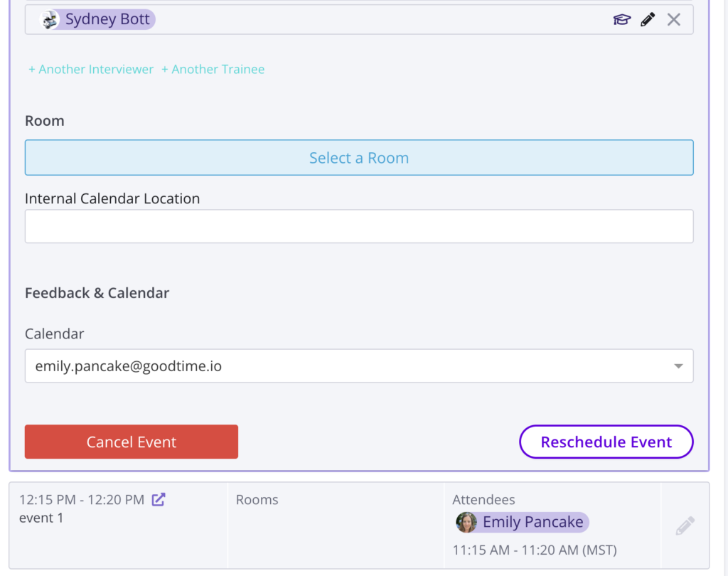This screenshot has height=576, width=728.
Task: Remove Sydney Bott using X icon
Action: pyautogui.click(x=674, y=19)
